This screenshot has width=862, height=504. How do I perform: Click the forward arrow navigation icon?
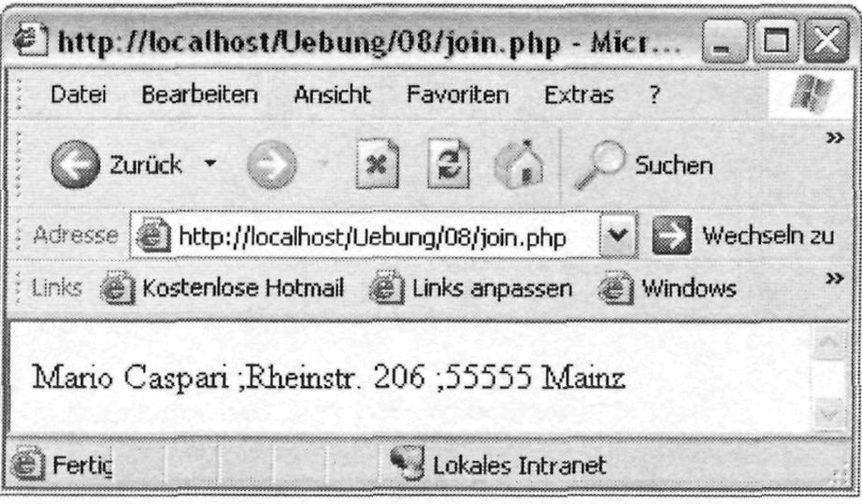click(271, 165)
